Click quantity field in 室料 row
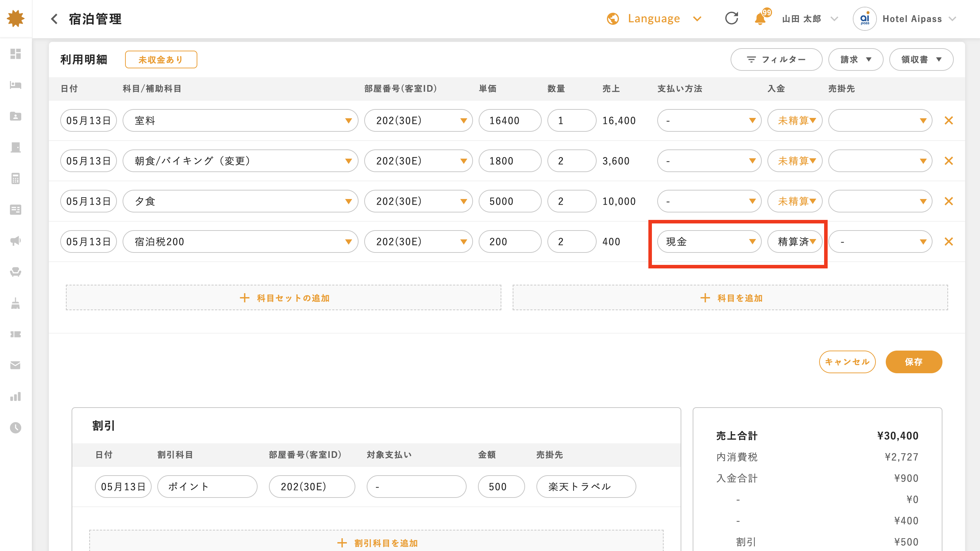Image resolution: width=980 pixels, height=551 pixels. click(571, 120)
